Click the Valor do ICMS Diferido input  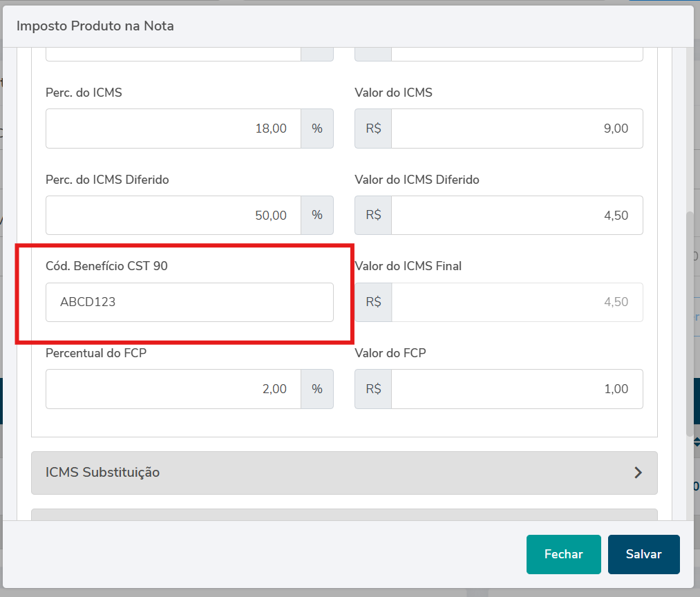516,216
